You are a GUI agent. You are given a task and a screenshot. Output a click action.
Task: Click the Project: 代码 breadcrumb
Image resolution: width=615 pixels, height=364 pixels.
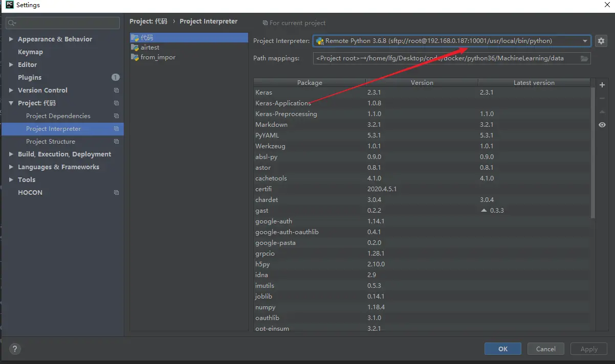tap(148, 21)
